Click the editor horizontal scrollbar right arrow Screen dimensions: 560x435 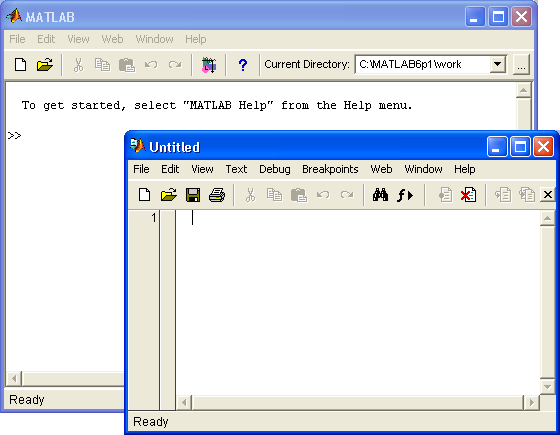tap(532, 402)
